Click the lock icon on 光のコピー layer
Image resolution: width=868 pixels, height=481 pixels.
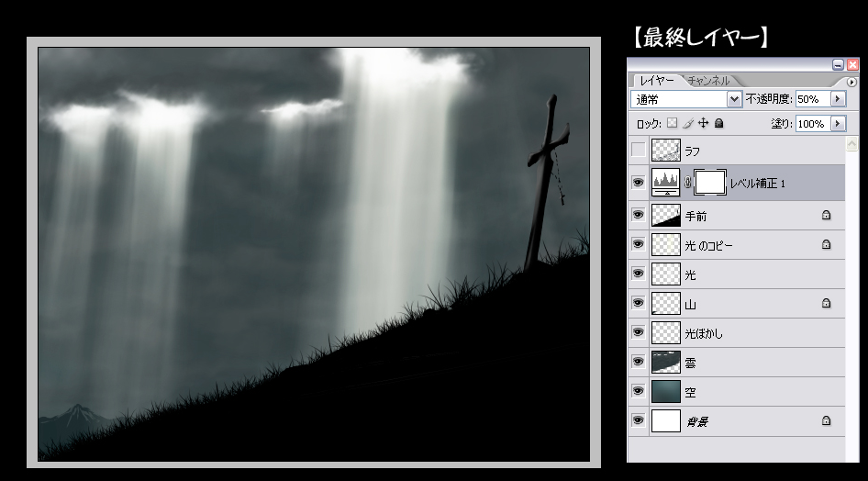coord(826,244)
